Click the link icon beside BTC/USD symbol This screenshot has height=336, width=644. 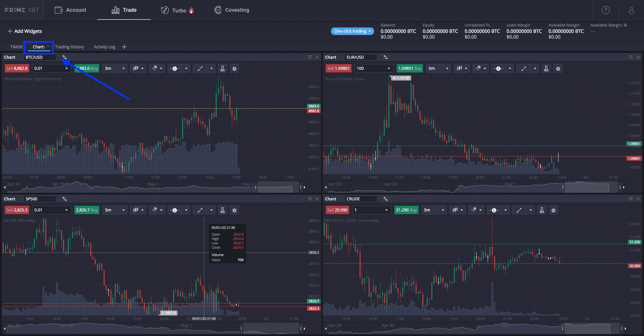click(64, 57)
